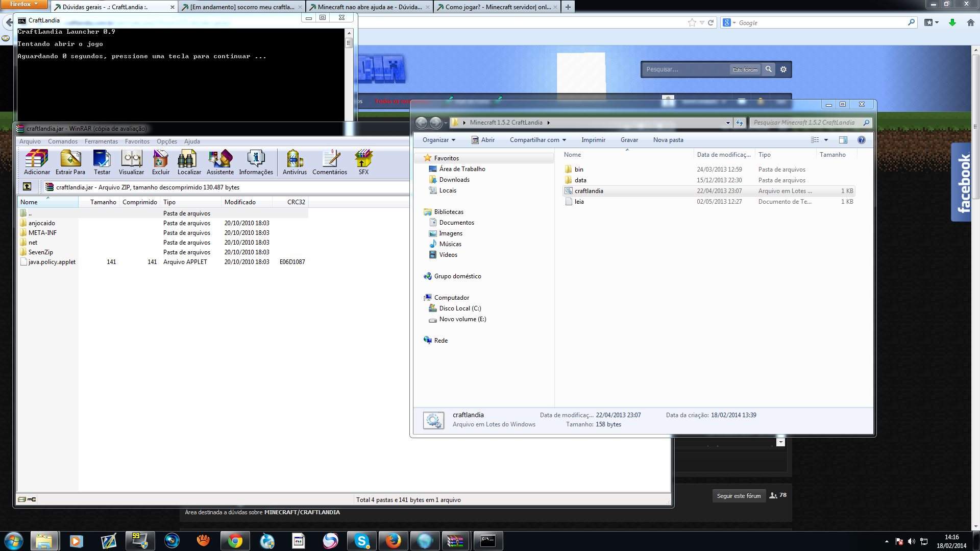This screenshot has height=551, width=980.
Task: Select Disco Local (C:) in Explorer
Action: click(460, 308)
